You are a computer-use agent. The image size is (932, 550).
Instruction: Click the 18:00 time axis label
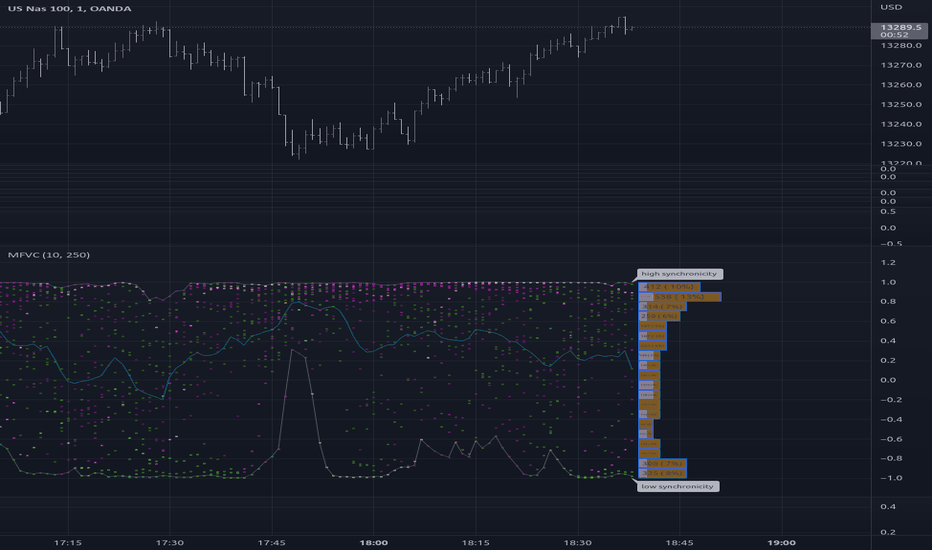[x=374, y=542]
